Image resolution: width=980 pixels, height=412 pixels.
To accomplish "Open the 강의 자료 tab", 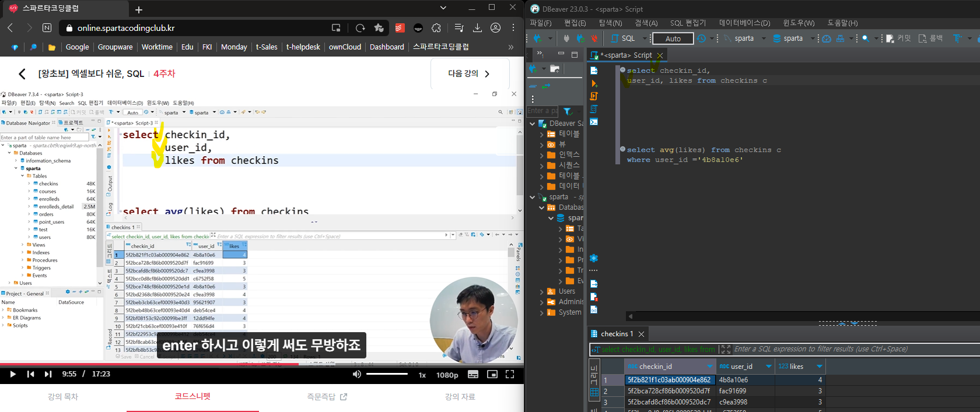I will [460, 397].
